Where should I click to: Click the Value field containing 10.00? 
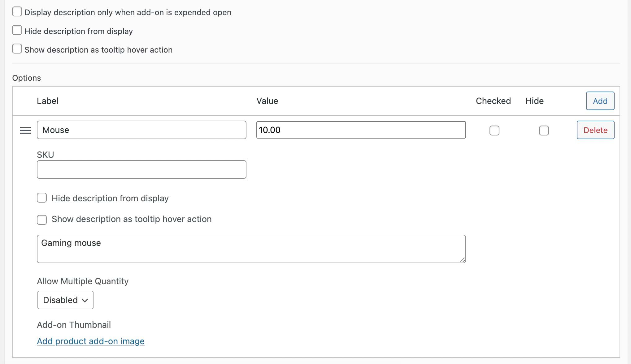tap(361, 130)
